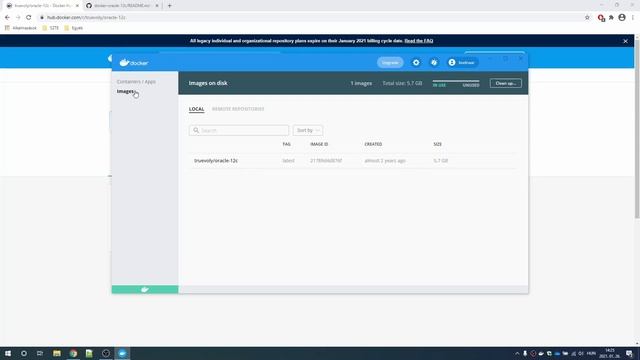Click the browser address bar URL
The height and width of the screenshot is (360, 640).
[x=86, y=18]
